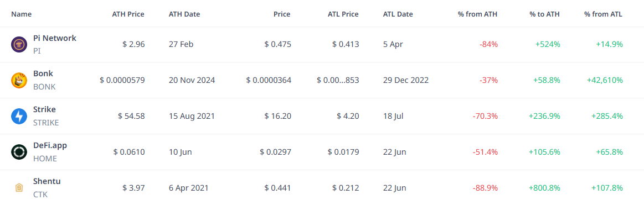Open the DeFi.app coin name link
This screenshot has width=644, height=205.
click(x=50, y=145)
